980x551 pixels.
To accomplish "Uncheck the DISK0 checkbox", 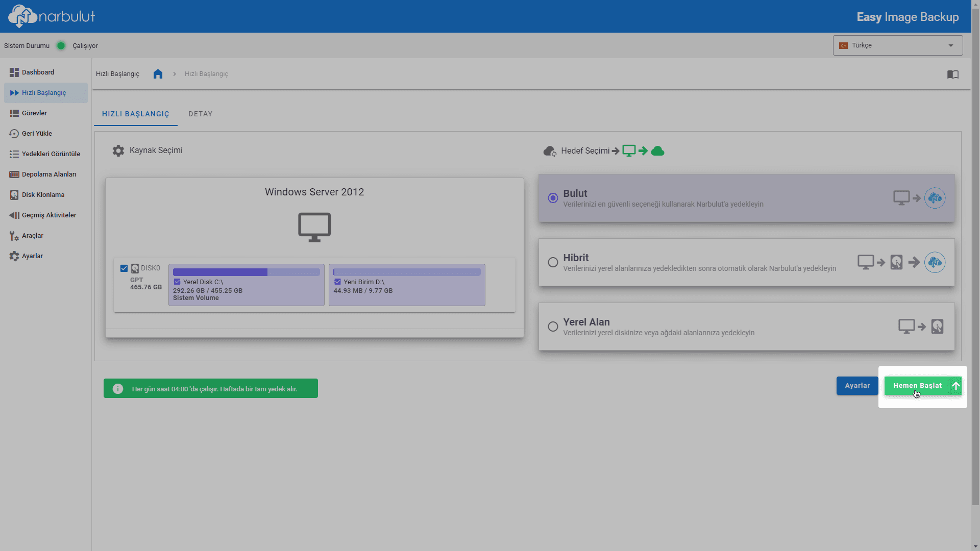I will pos(124,268).
